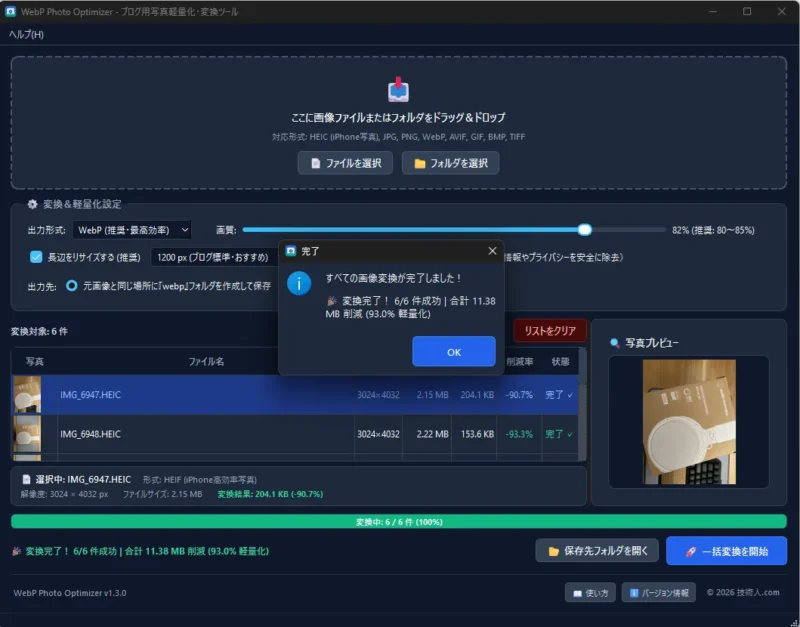Click the 状態 column header
The image size is (800, 627).
tap(560, 362)
